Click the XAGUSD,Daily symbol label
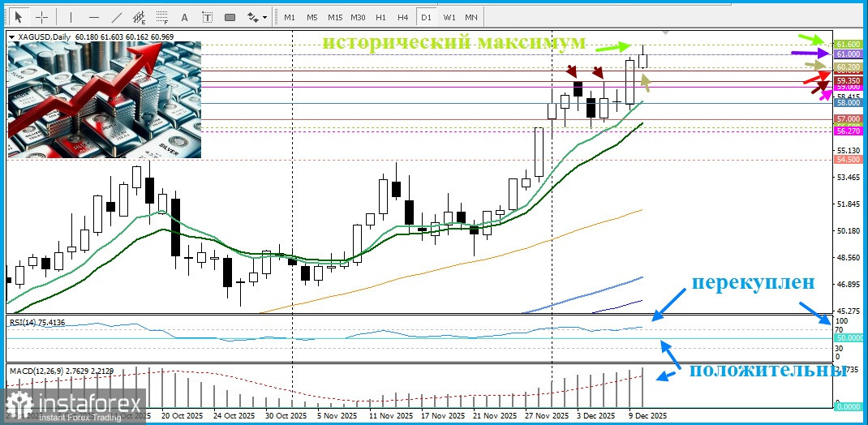This screenshot has width=868, height=425. 45,37
